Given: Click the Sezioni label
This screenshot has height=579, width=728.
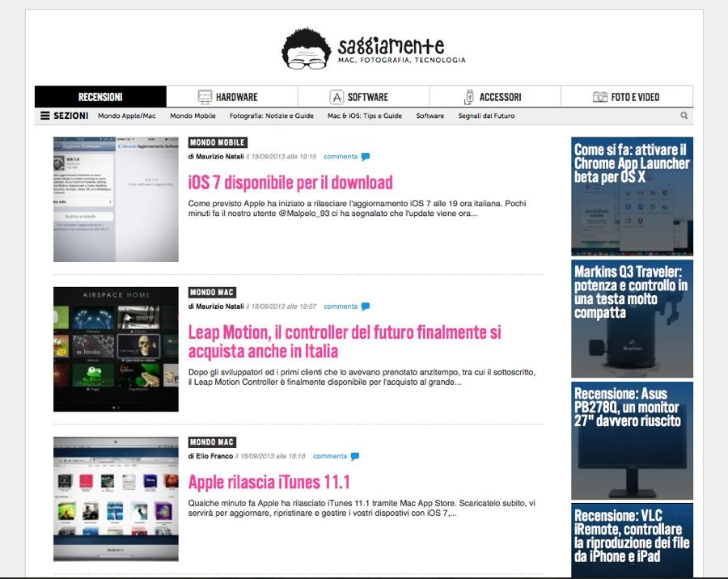Looking at the screenshot, I should [x=70, y=116].
